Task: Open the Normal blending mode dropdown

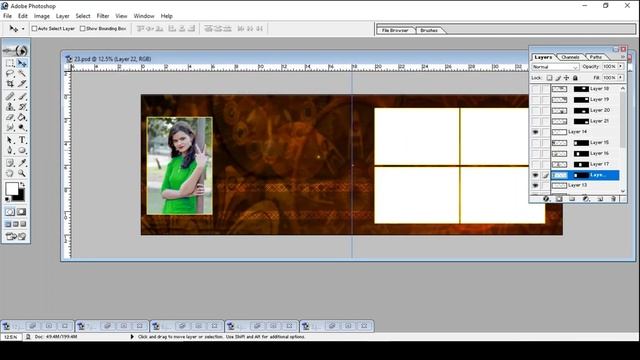Action: (x=555, y=67)
